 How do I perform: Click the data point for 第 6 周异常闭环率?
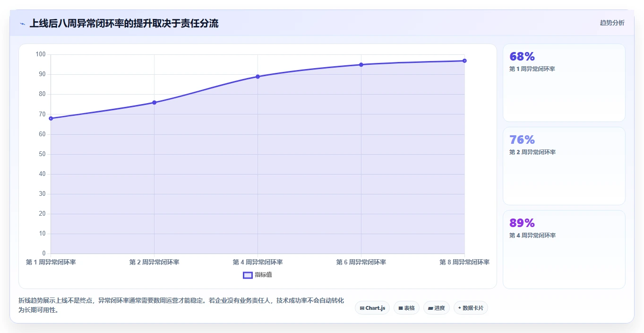click(x=361, y=64)
